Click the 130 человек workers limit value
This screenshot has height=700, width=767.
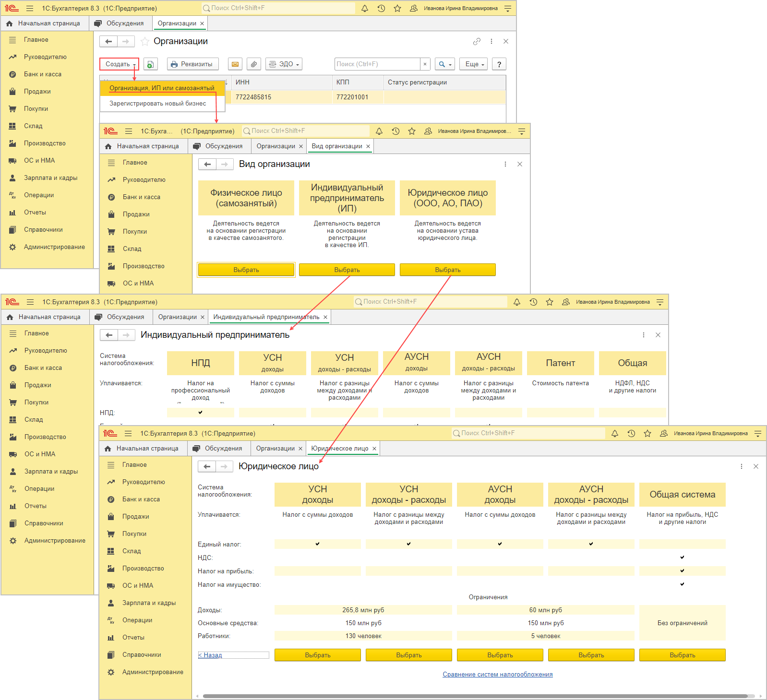coord(363,636)
